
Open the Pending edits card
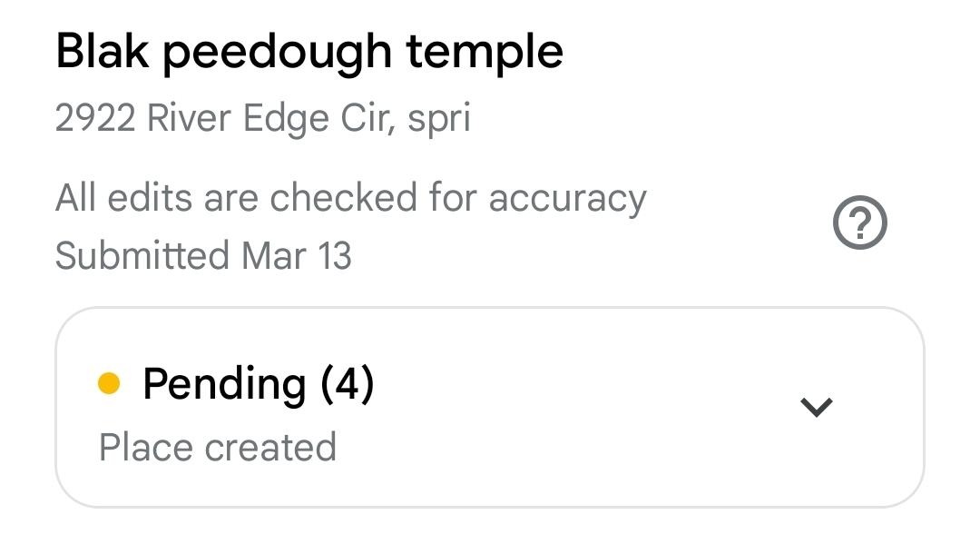[x=490, y=407]
